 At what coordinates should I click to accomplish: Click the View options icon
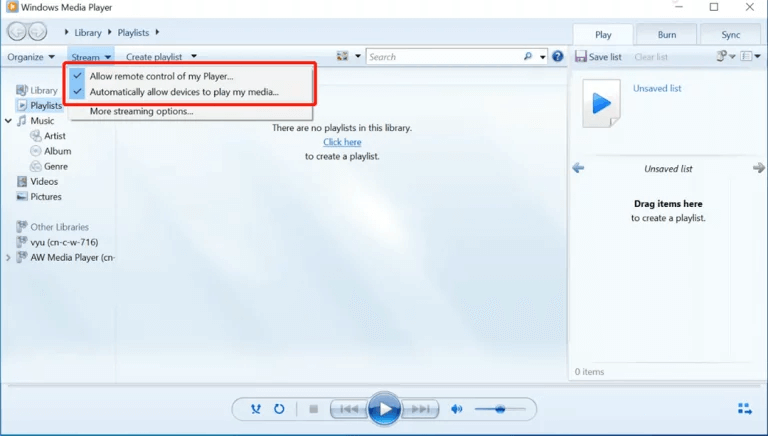pyautogui.click(x=342, y=56)
